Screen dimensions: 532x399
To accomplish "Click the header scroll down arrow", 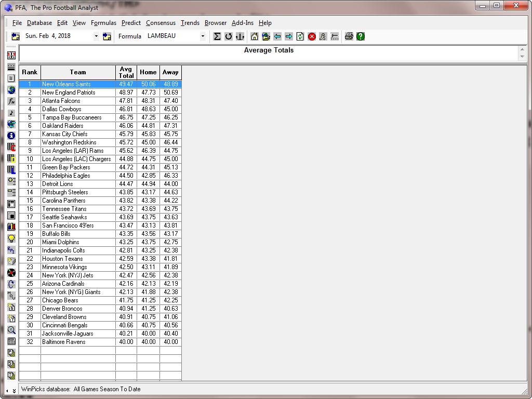I will [522, 57].
